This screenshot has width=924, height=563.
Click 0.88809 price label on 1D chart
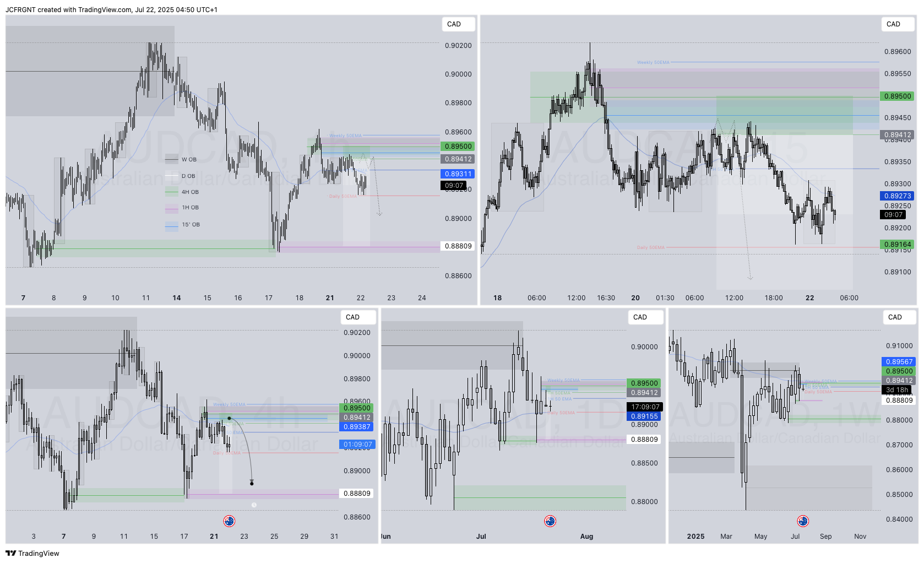644,440
